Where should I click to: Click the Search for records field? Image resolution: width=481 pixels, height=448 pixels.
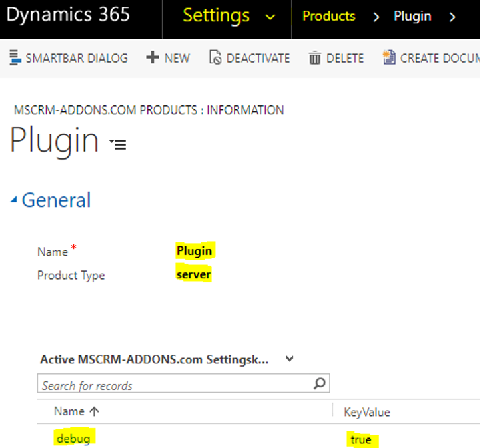[183, 383]
